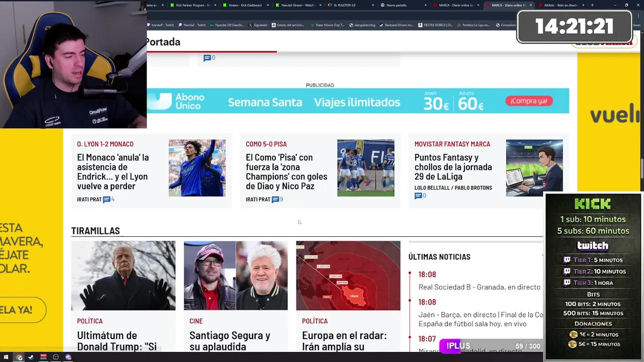Open the CINE category label
Screen dimensions: 644x362
click(196, 321)
